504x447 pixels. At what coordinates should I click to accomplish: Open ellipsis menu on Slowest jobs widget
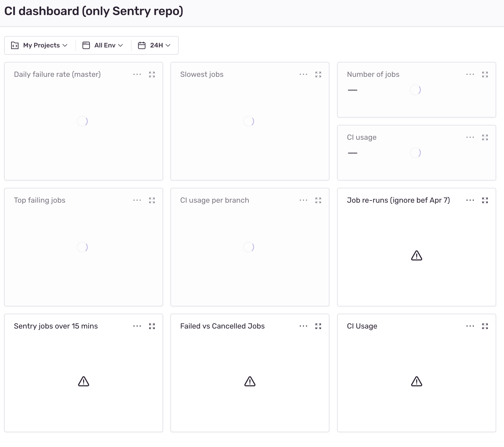pos(303,74)
